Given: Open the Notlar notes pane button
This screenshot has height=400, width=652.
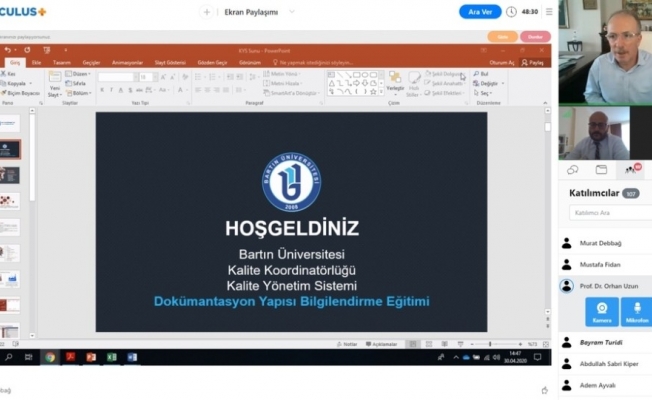Looking at the screenshot, I should point(347,343).
